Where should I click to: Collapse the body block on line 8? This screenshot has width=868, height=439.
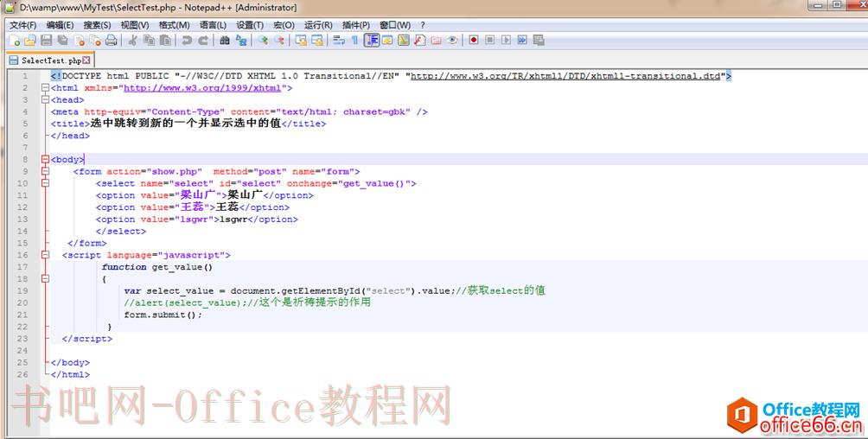(45, 159)
